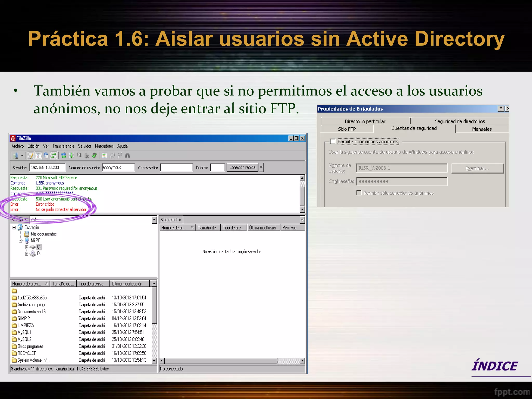The image size is (532, 399).
Task: Sort by 'Nombre de archi...' local column header
Action: [30, 284]
